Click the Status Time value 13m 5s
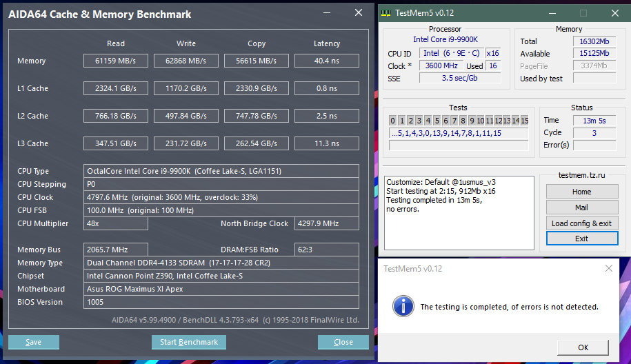Image resolution: width=631 pixels, height=364 pixels. click(x=594, y=120)
